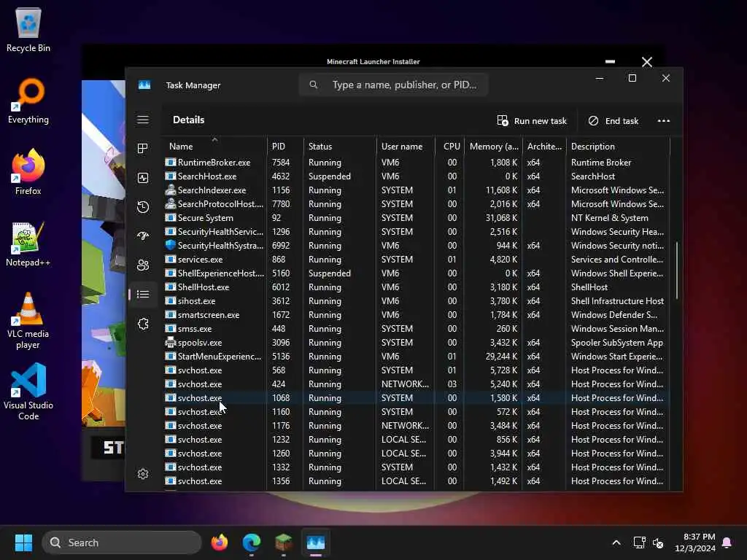This screenshot has height=560, width=747.
Task: Show hidden system tray icons
Action: pos(616,542)
